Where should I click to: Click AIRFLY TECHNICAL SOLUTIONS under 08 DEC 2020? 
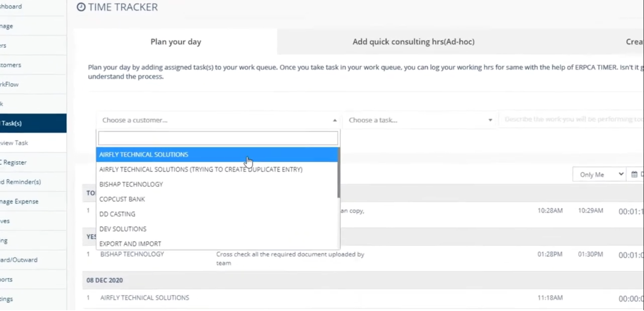tap(145, 297)
